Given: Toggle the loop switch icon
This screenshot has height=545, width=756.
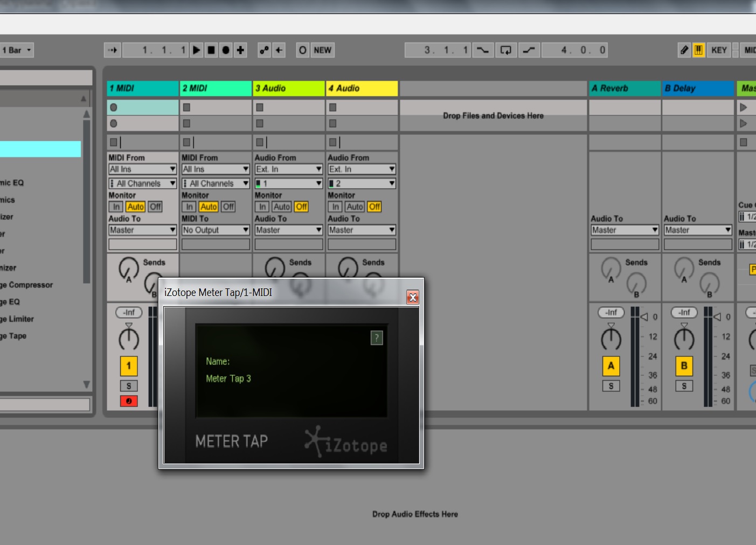Looking at the screenshot, I should pyautogui.click(x=506, y=50).
